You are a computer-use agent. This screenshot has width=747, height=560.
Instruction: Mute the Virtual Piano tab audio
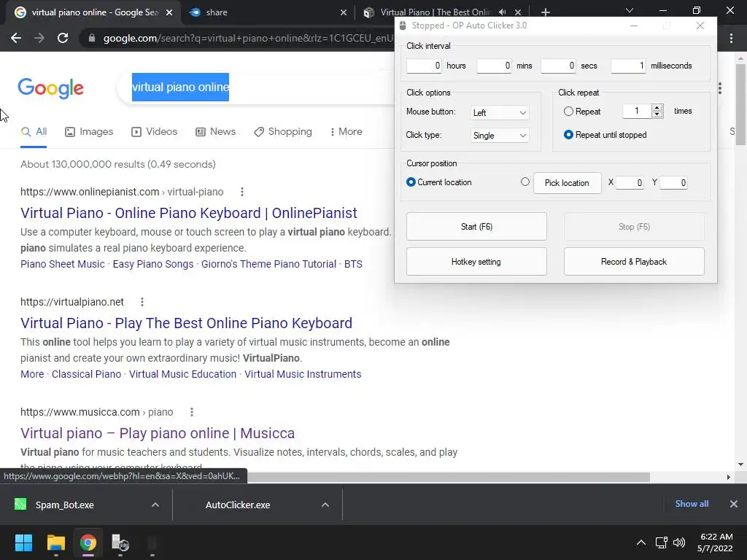point(502,12)
